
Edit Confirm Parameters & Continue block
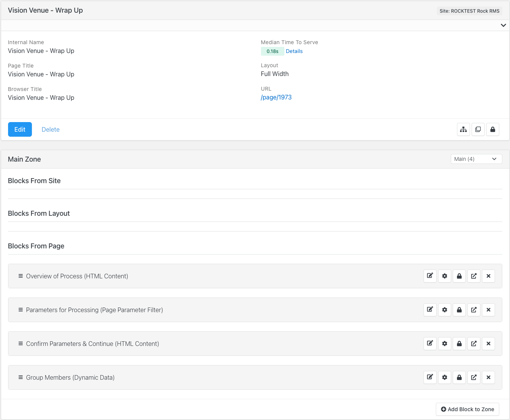pyautogui.click(x=430, y=344)
